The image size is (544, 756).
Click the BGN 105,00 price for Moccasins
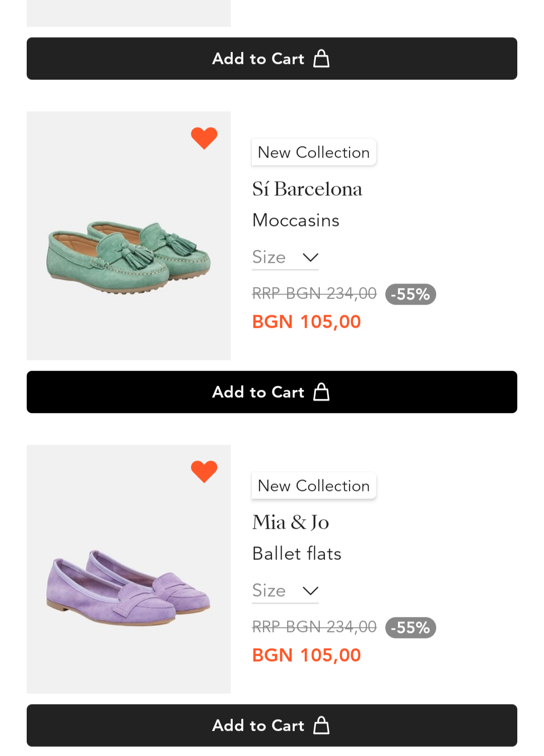click(306, 322)
